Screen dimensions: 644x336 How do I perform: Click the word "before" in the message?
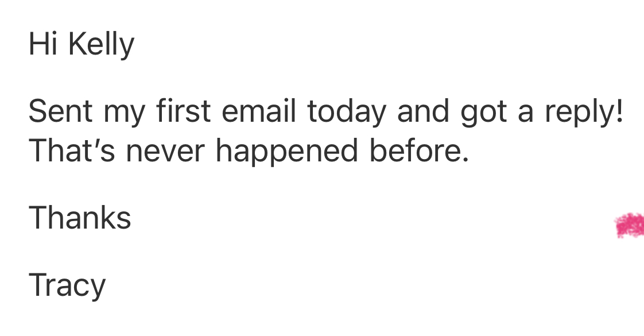pos(413,150)
